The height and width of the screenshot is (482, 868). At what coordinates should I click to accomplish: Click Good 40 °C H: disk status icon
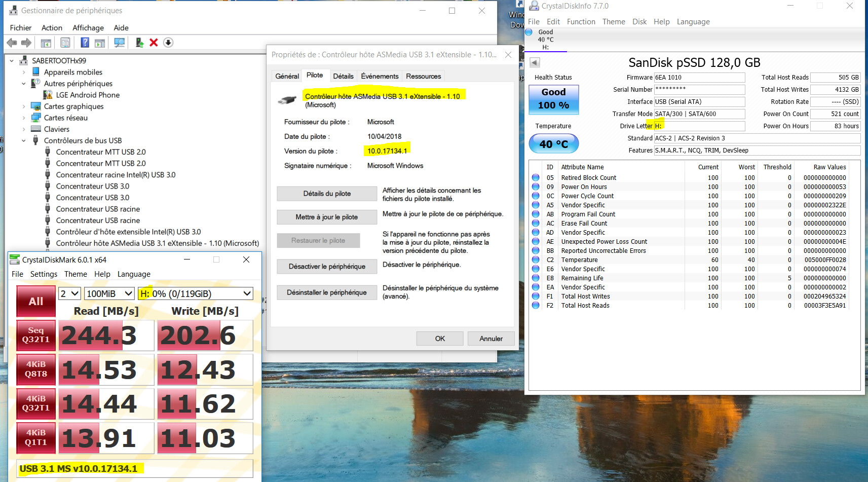pos(529,32)
